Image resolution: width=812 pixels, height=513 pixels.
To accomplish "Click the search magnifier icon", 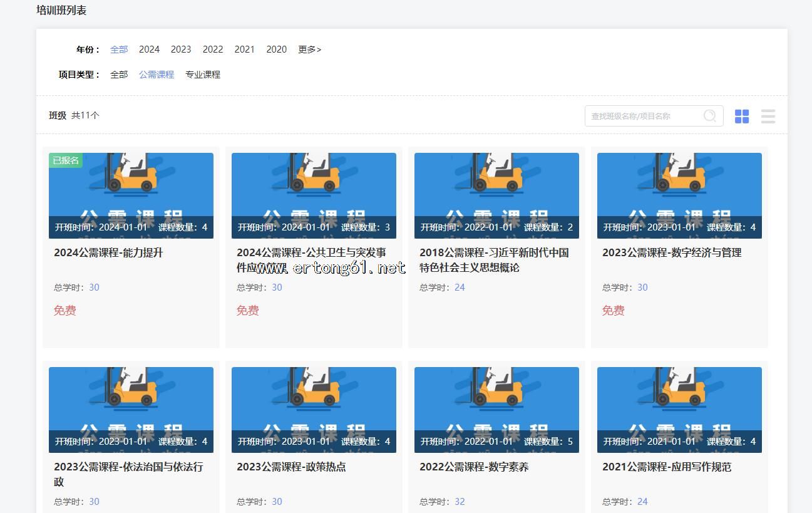I will [x=710, y=116].
